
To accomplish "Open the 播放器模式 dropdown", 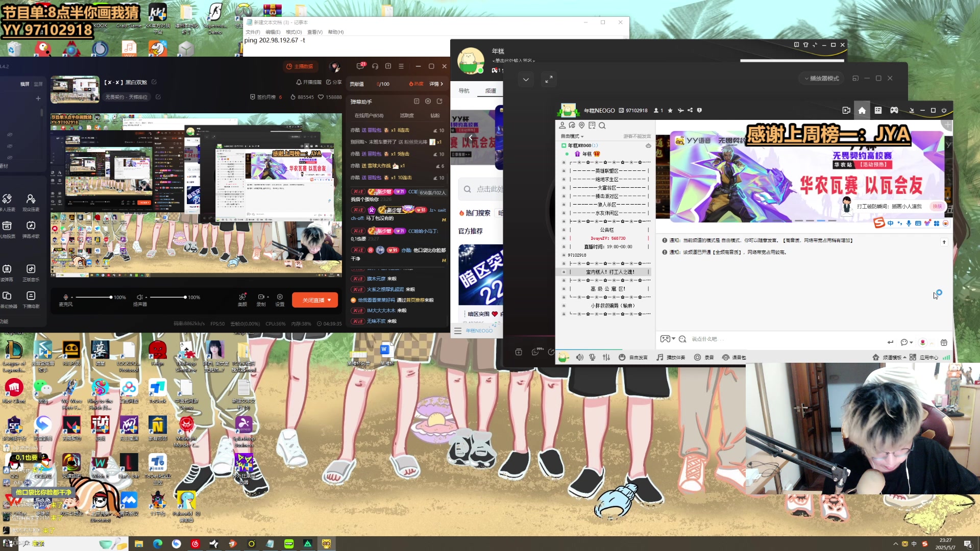I will (822, 79).
